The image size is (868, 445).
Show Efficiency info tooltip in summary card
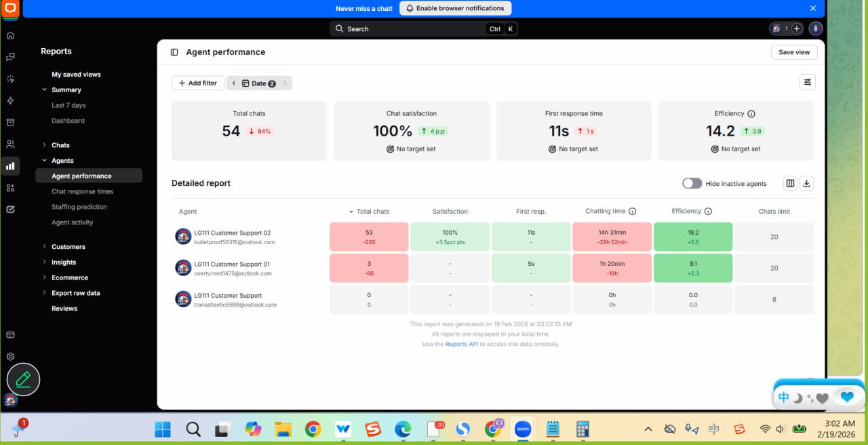pos(751,114)
